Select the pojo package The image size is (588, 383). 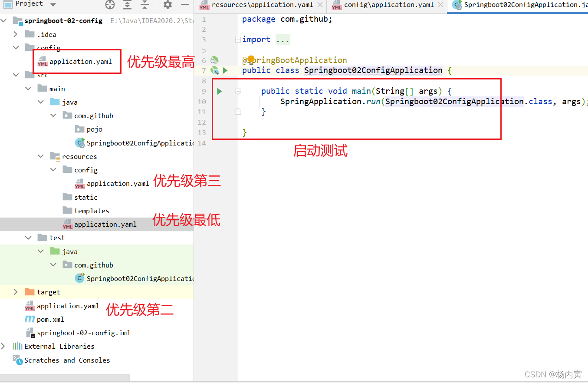point(94,129)
